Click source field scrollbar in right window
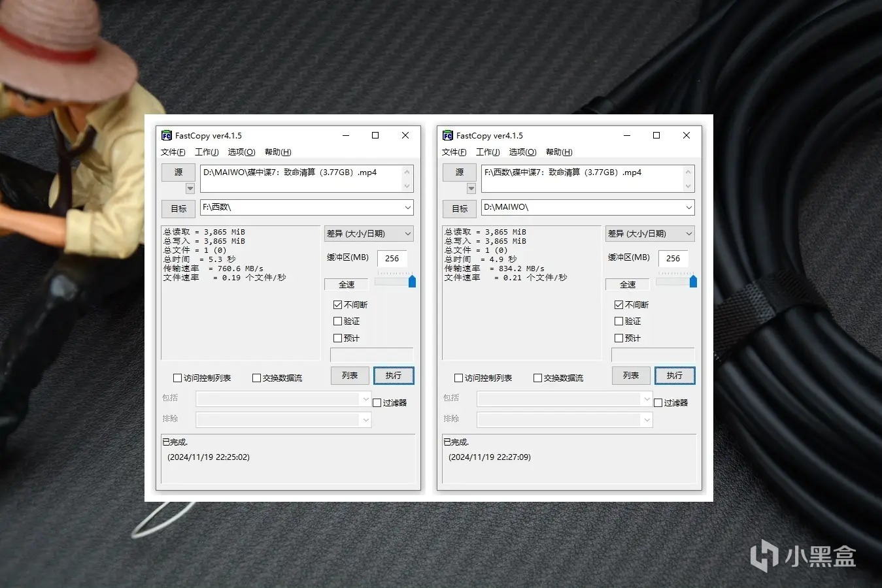 point(688,178)
